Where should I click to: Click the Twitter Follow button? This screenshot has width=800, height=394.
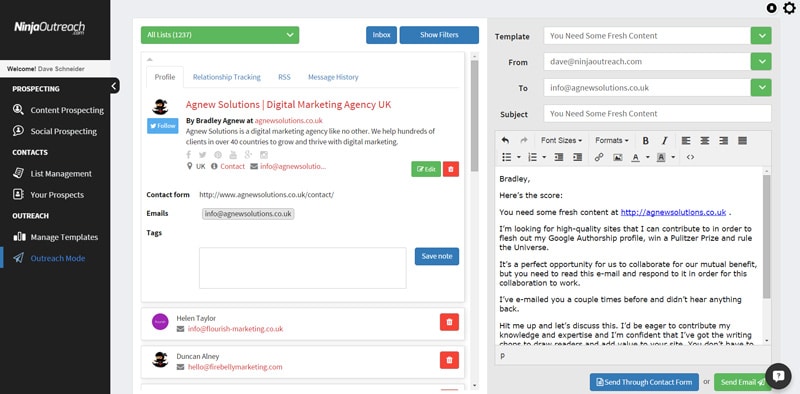163,126
